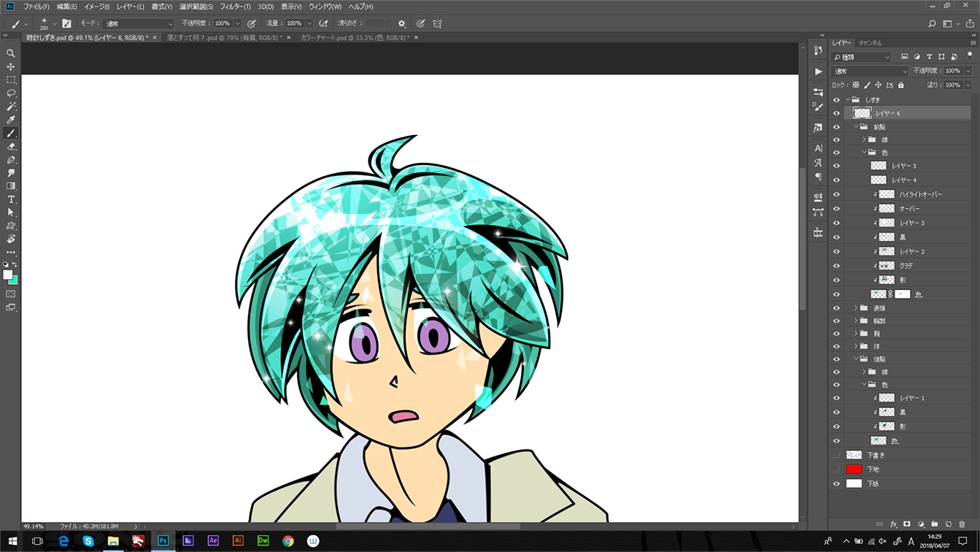
Task: Switch to the 落とすって何？.psd document tab
Action: [225, 37]
